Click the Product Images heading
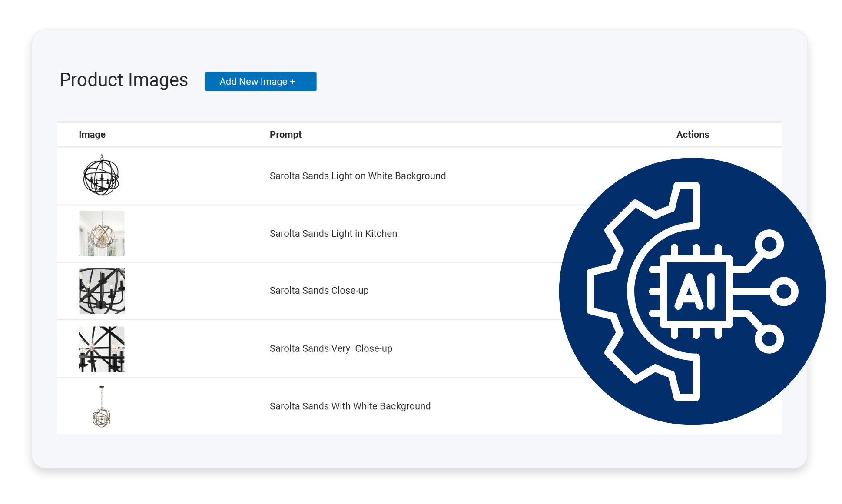Image resolution: width=842 pixels, height=504 pixels. coord(124,80)
